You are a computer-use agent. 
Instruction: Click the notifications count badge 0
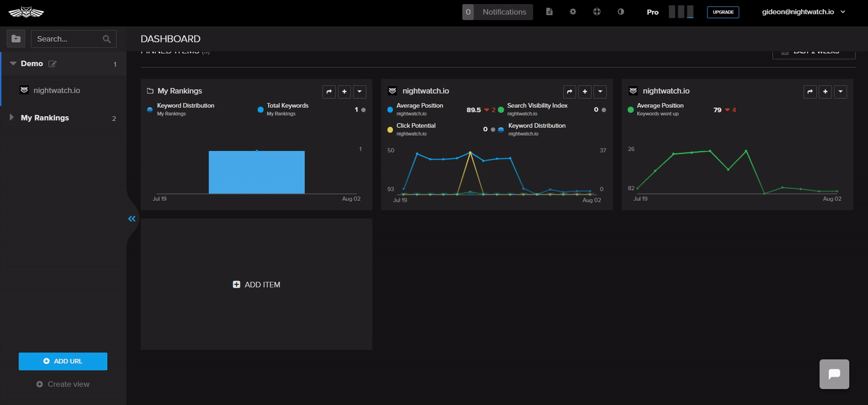click(468, 12)
